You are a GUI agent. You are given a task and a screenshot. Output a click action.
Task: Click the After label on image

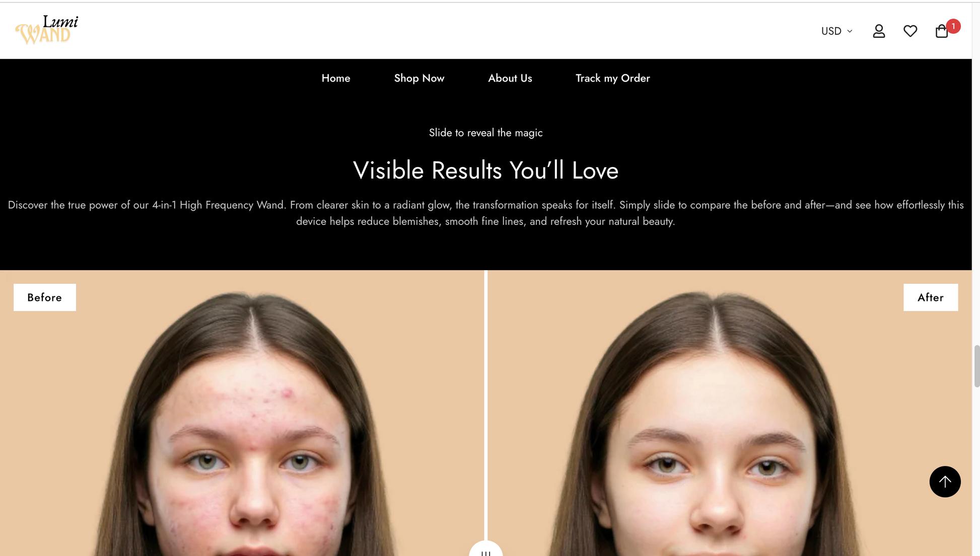click(930, 297)
